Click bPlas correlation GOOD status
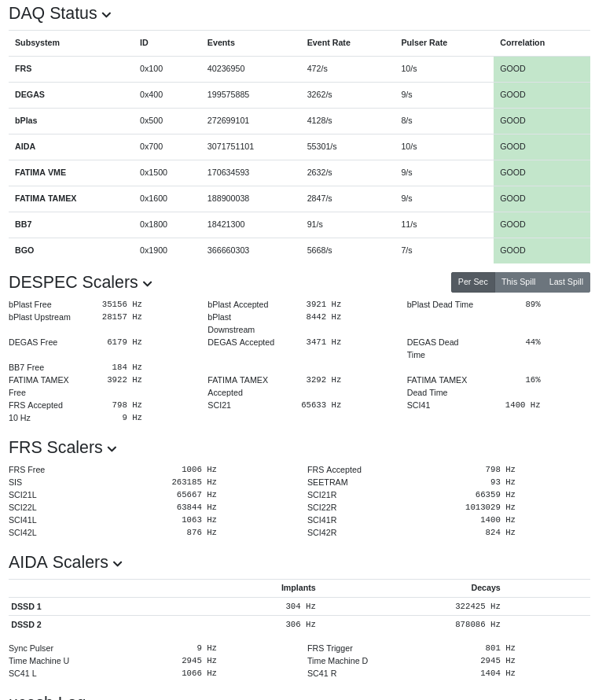 [x=542, y=121]
